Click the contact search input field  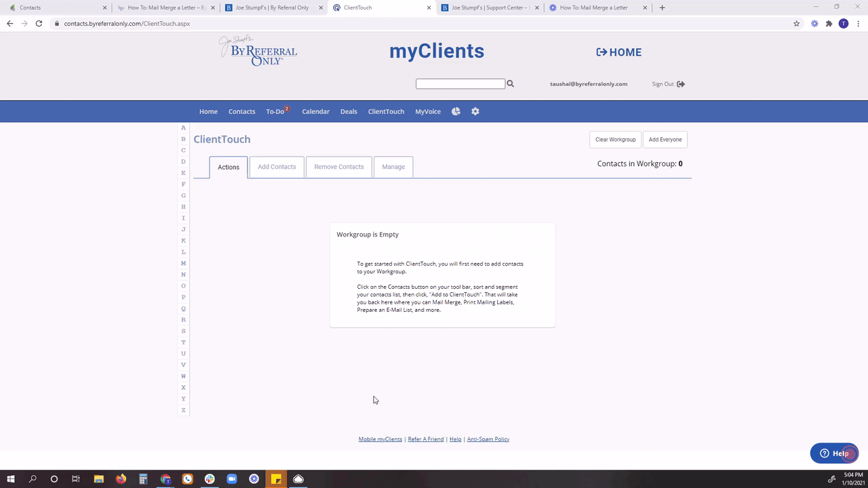(x=460, y=84)
